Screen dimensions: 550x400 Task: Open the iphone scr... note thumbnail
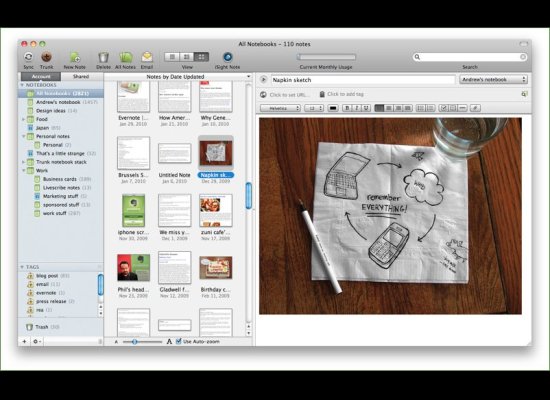pos(134,210)
